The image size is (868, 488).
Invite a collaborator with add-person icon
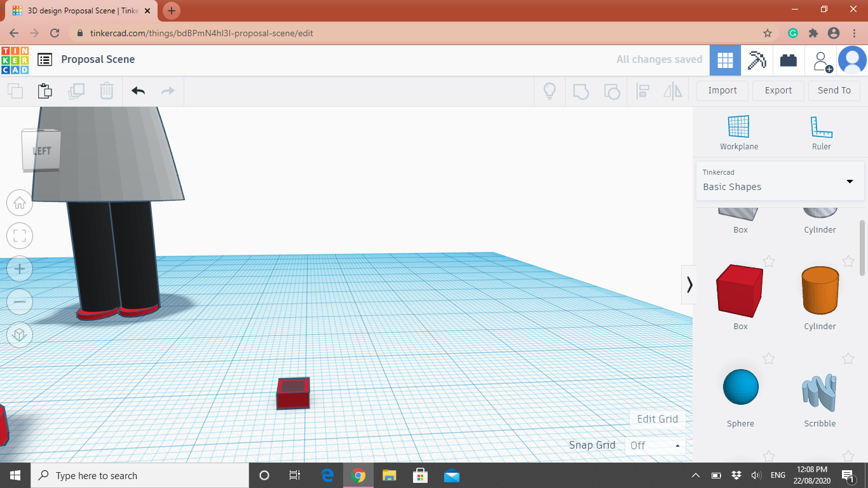click(x=822, y=62)
